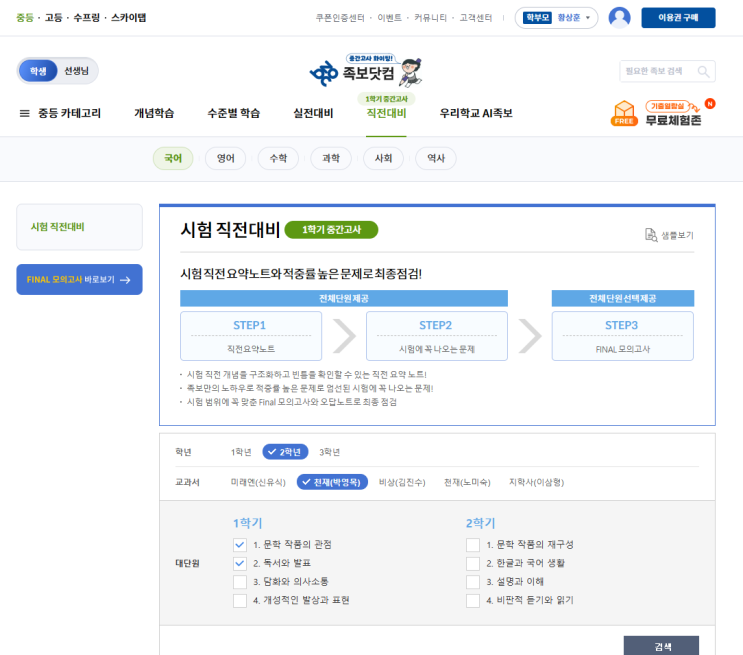Viewport: 743px width, 655px height.
Task: Select the 수학 subject tab
Action: [278, 158]
